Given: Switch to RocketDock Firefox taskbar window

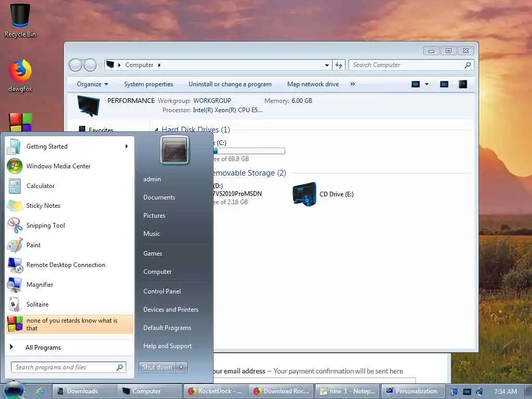Looking at the screenshot, I should pos(216,391).
